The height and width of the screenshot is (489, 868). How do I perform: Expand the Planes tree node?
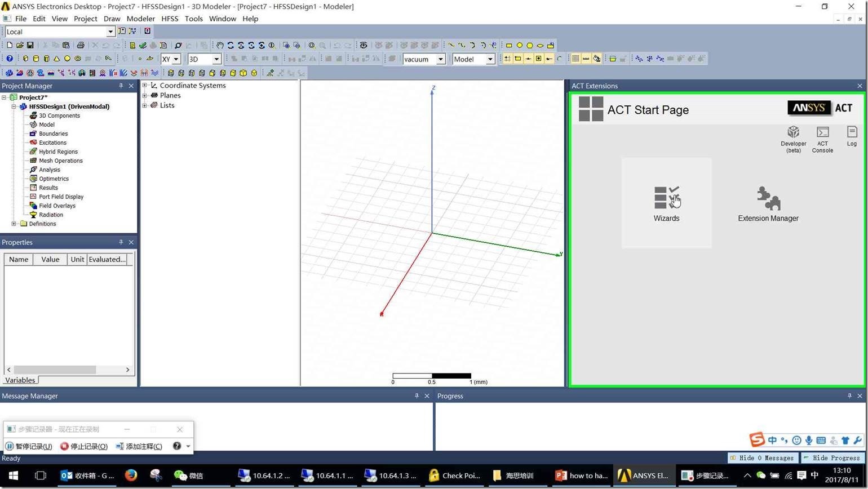[145, 95]
